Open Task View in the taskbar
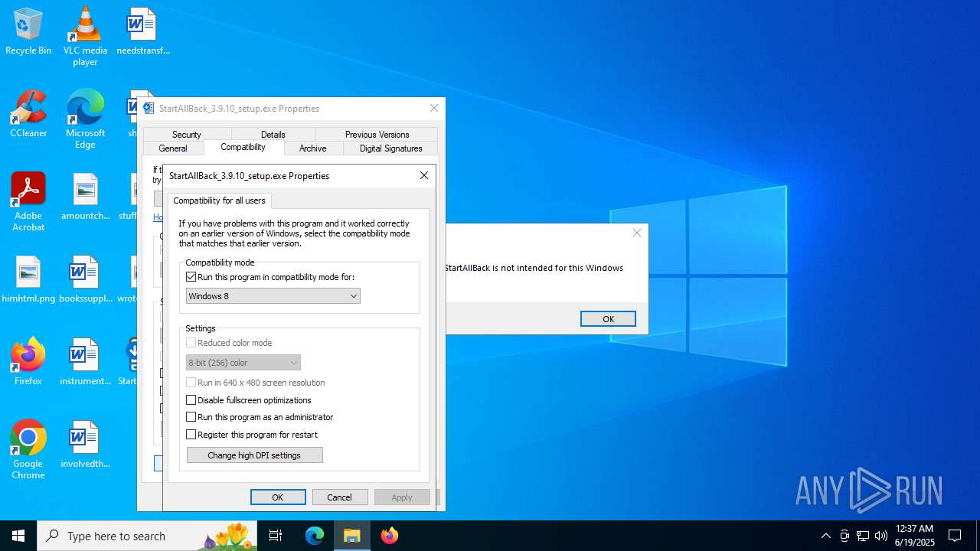Viewport: 980px width, 551px height. (x=276, y=536)
